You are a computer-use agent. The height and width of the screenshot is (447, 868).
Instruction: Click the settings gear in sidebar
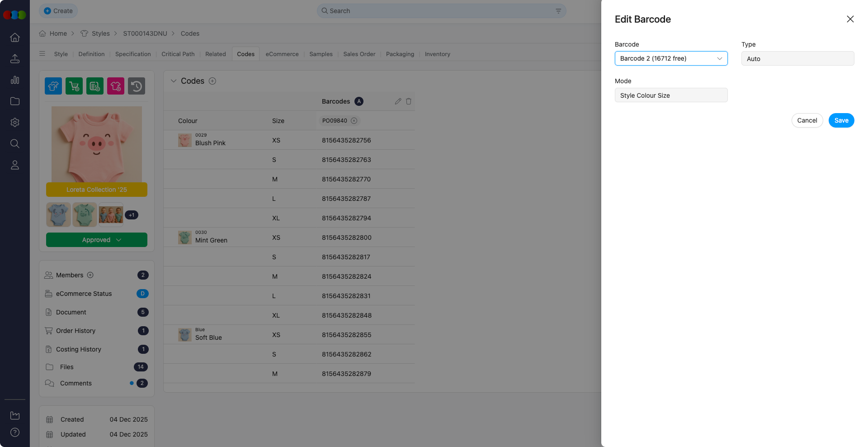point(15,123)
